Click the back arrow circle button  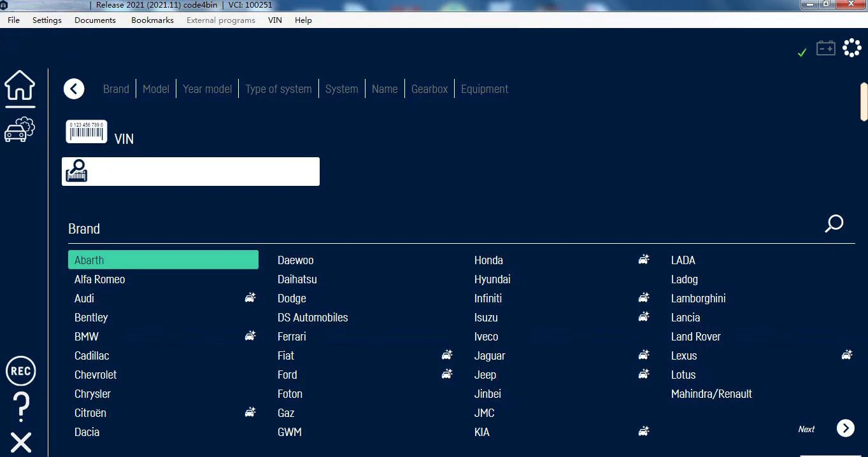pyautogui.click(x=74, y=89)
